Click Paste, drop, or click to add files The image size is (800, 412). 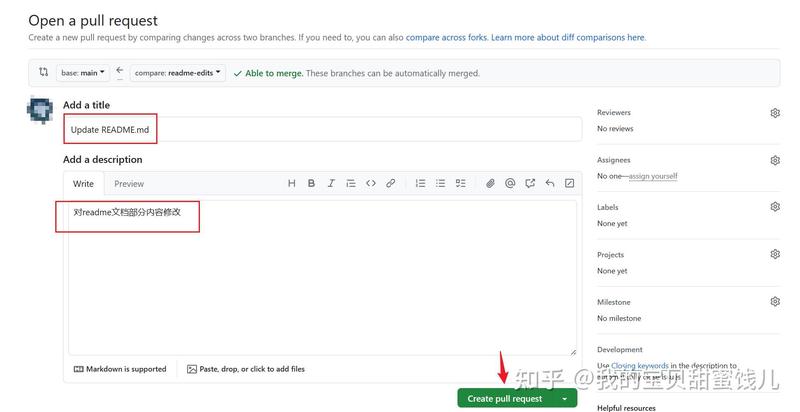(x=246, y=369)
